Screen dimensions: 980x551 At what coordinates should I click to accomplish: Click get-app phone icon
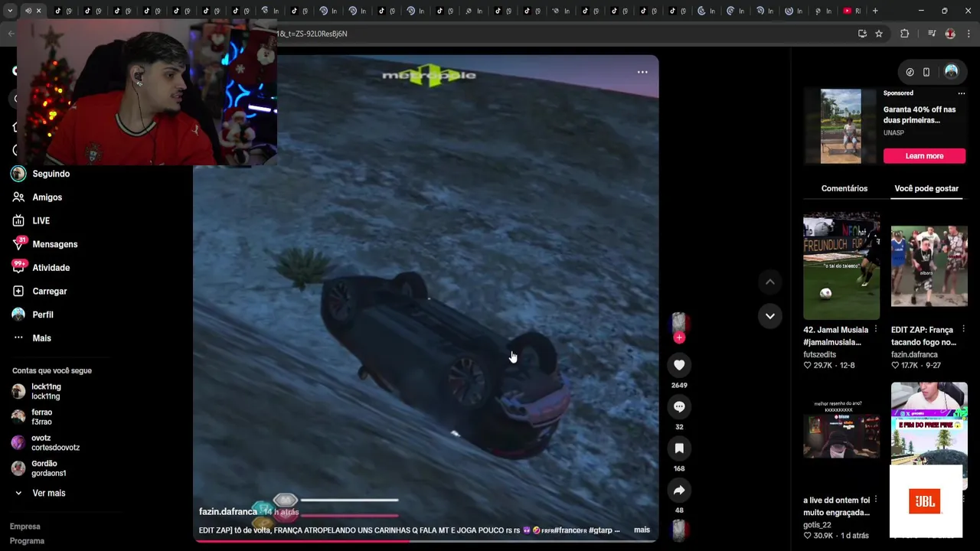point(926,72)
